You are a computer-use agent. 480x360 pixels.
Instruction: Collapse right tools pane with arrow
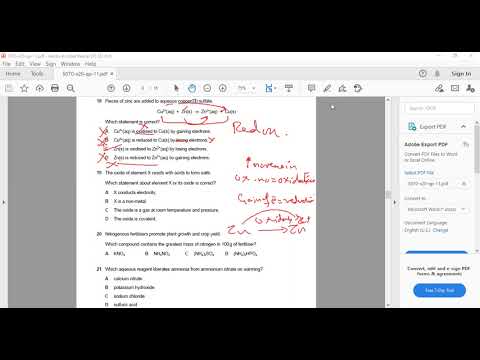(x=395, y=202)
